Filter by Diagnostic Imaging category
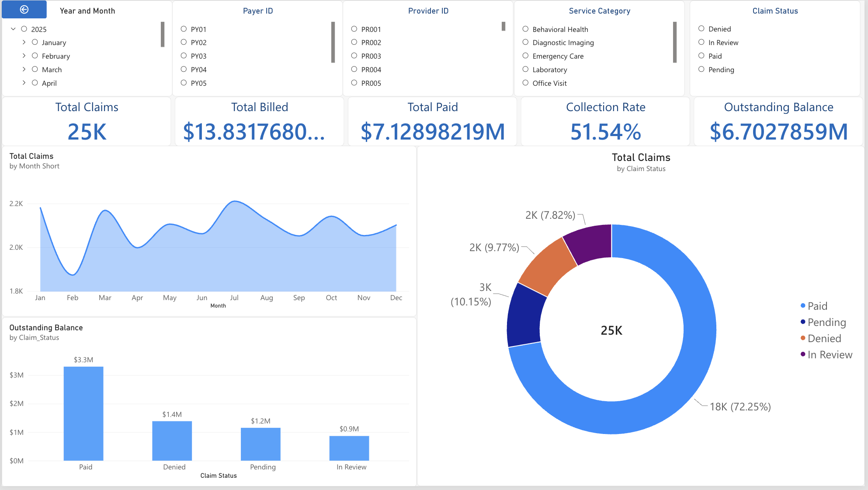Screen dimensions: 868x490 525,42
